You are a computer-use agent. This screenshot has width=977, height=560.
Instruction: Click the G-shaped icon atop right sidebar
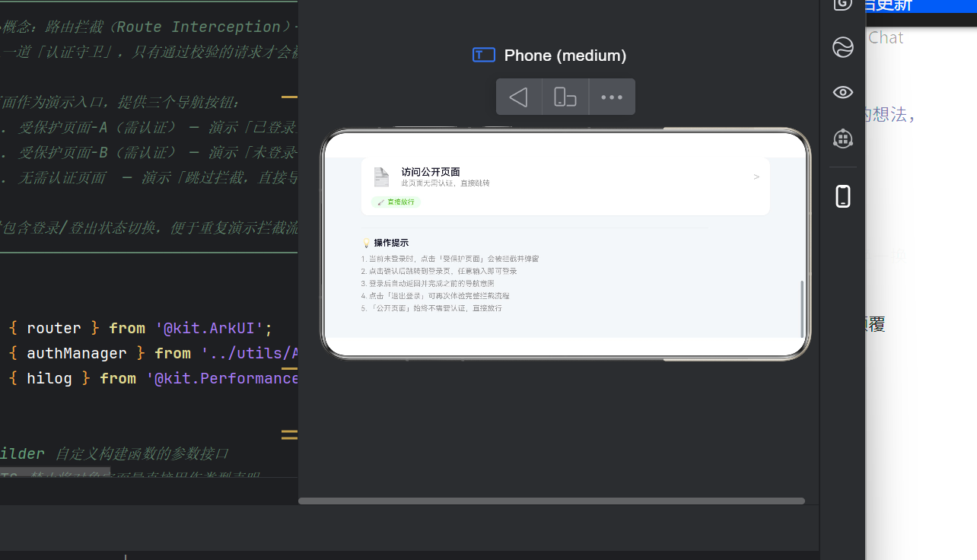pyautogui.click(x=843, y=4)
